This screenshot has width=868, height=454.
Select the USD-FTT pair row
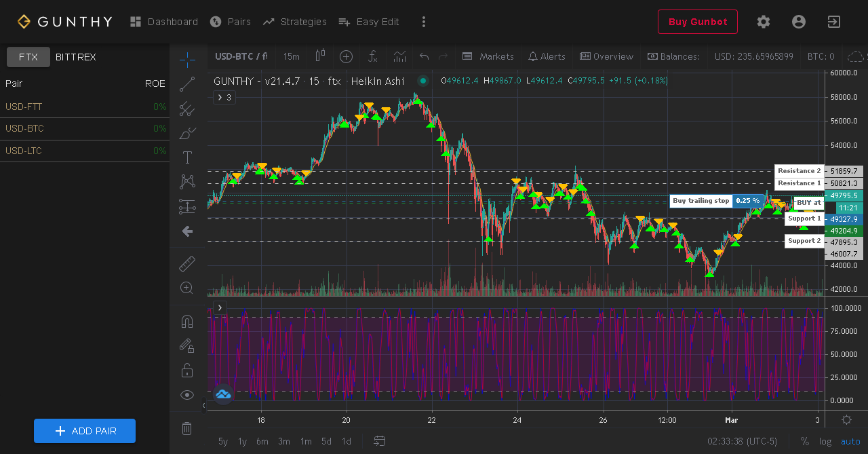(85, 107)
